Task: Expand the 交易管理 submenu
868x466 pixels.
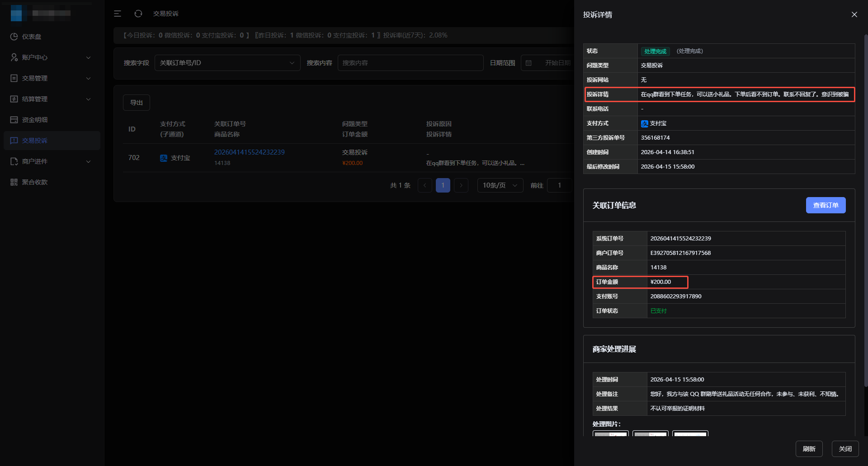Action: 52,78
